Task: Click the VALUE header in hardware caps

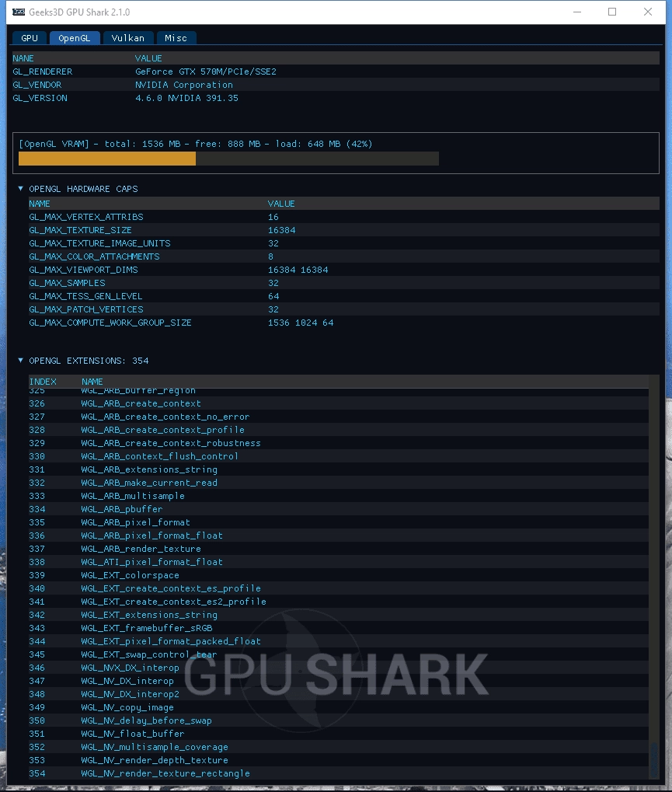Action: click(x=281, y=203)
